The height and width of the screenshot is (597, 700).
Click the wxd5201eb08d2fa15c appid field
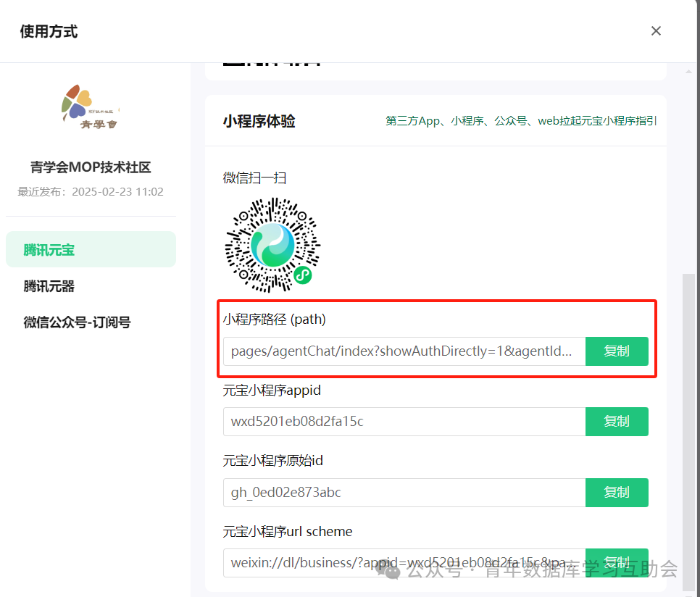[404, 421]
